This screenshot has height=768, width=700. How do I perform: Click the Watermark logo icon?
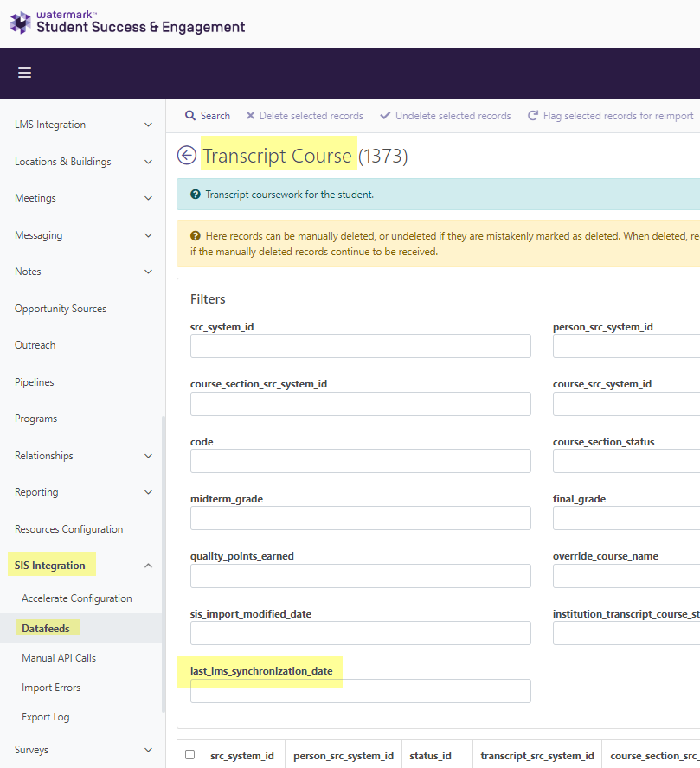click(x=20, y=22)
